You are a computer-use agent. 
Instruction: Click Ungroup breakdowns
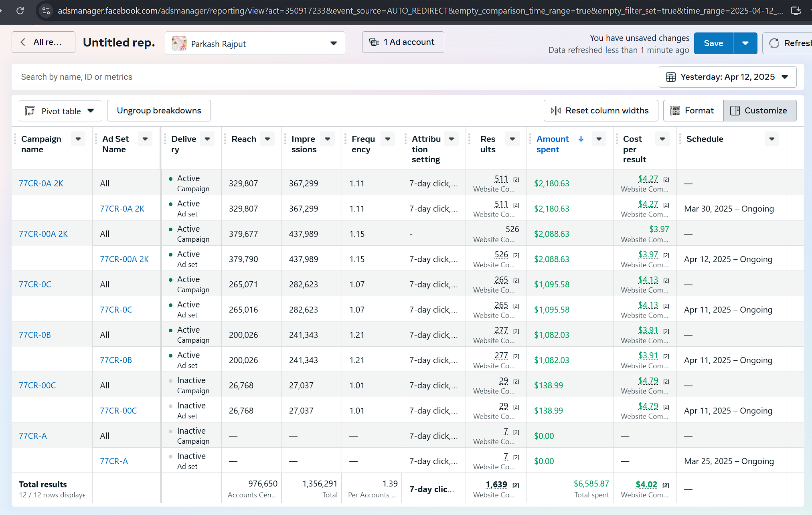pyautogui.click(x=159, y=111)
